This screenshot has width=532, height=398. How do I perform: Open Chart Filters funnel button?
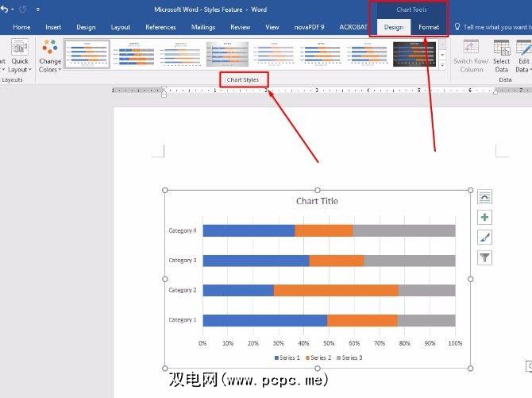(x=484, y=257)
